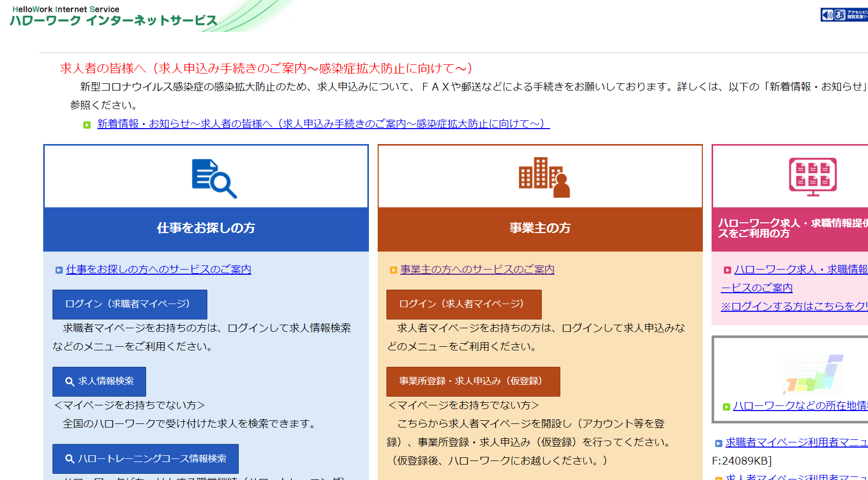868x480 pixels.
Task: Click the 事業主の方 orange header
Action: click(540, 228)
